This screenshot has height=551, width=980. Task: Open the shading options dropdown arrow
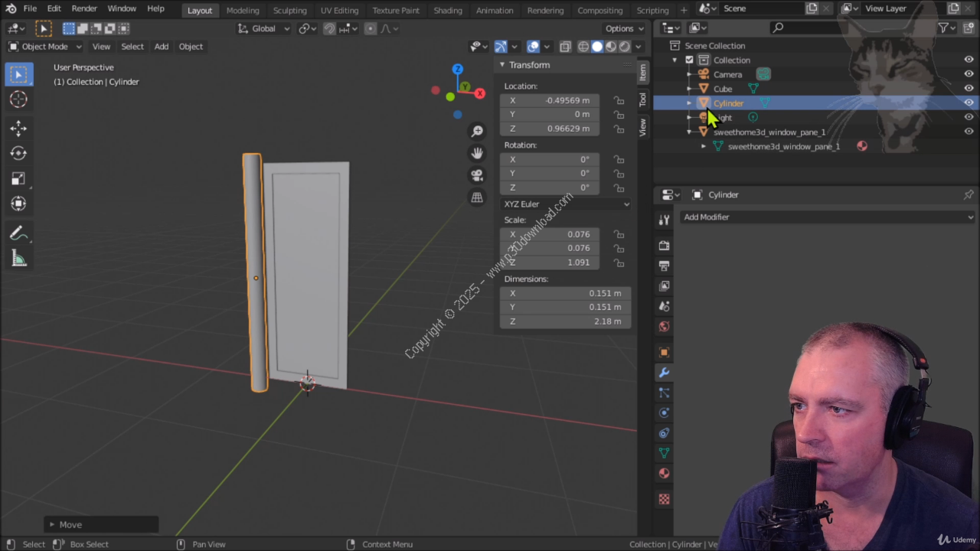(x=639, y=47)
